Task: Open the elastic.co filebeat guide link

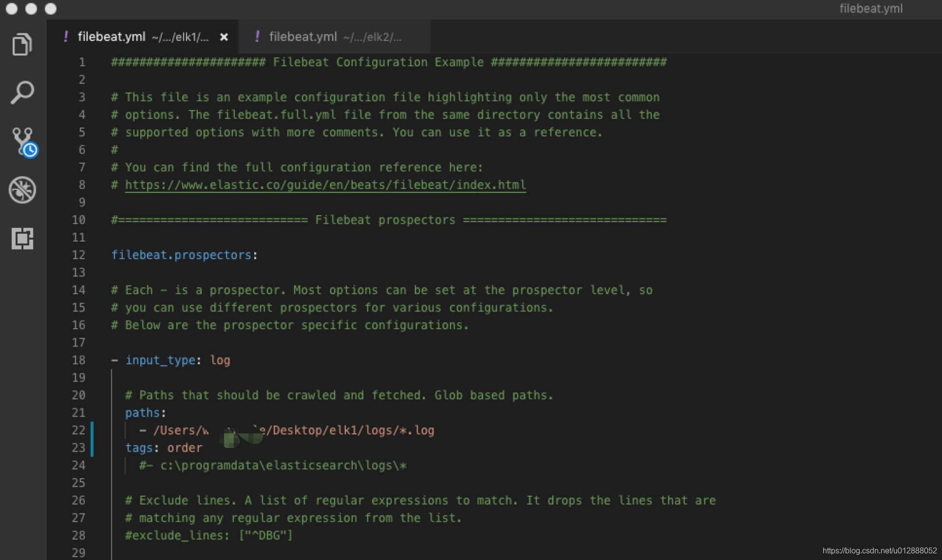Action: 325,185
